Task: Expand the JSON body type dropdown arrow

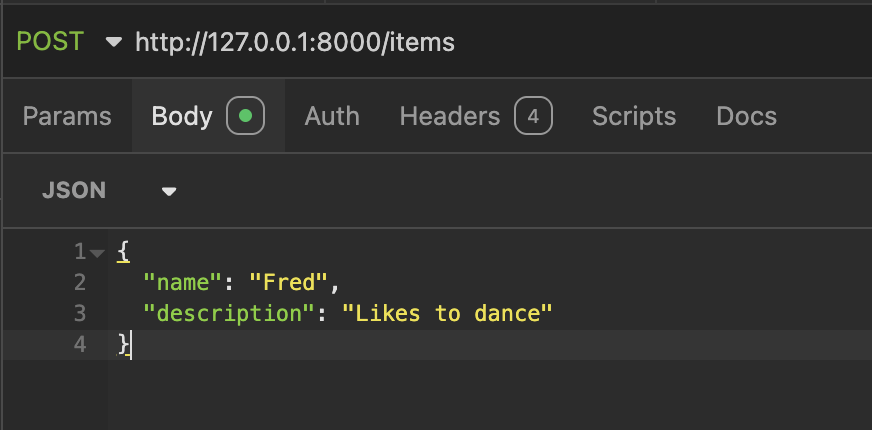Action: (x=169, y=192)
